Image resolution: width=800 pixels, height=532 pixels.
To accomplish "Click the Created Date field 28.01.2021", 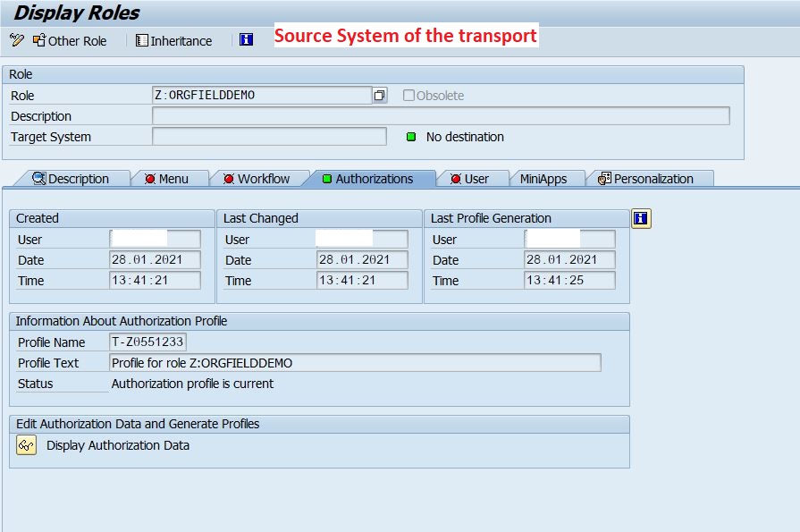I will pyautogui.click(x=156, y=260).
